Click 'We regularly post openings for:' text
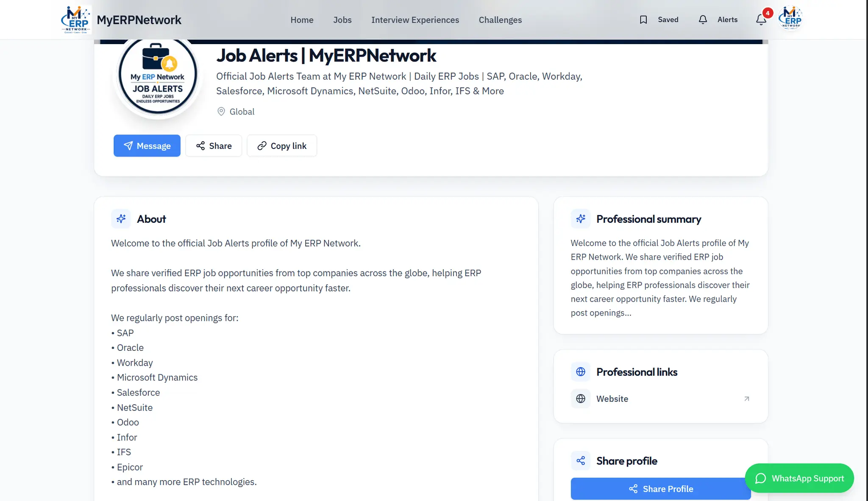868x501 pixels. [x=175, y=318]
